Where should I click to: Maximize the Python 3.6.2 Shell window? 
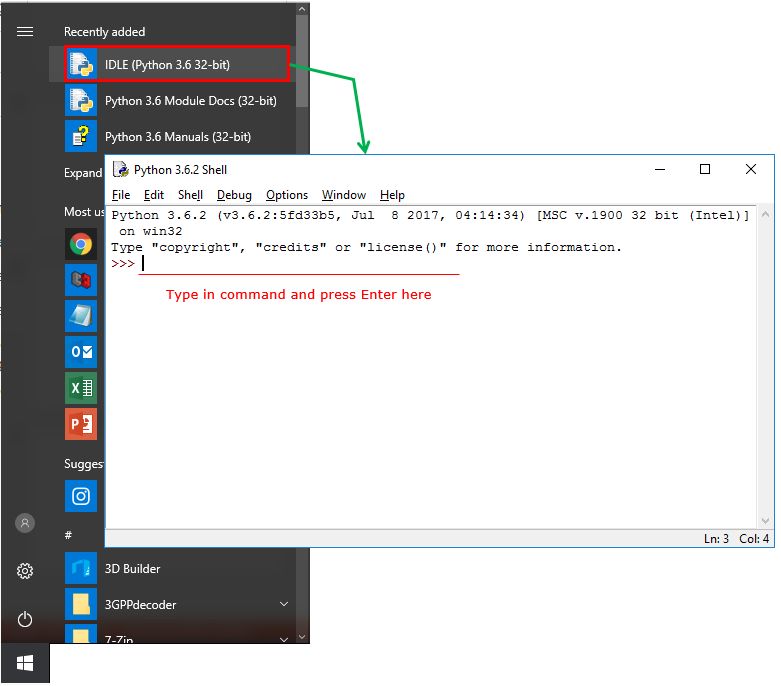coord(705,169)
